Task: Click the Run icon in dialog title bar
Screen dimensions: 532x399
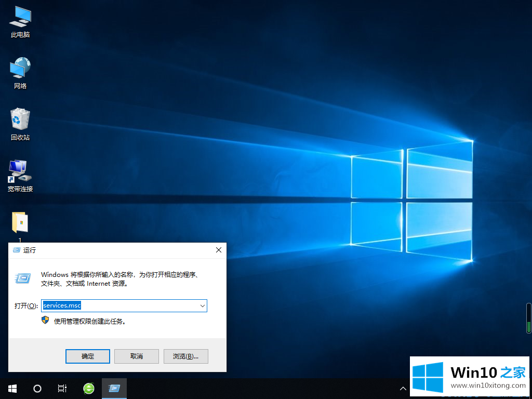Action: (x=16, y=250)
